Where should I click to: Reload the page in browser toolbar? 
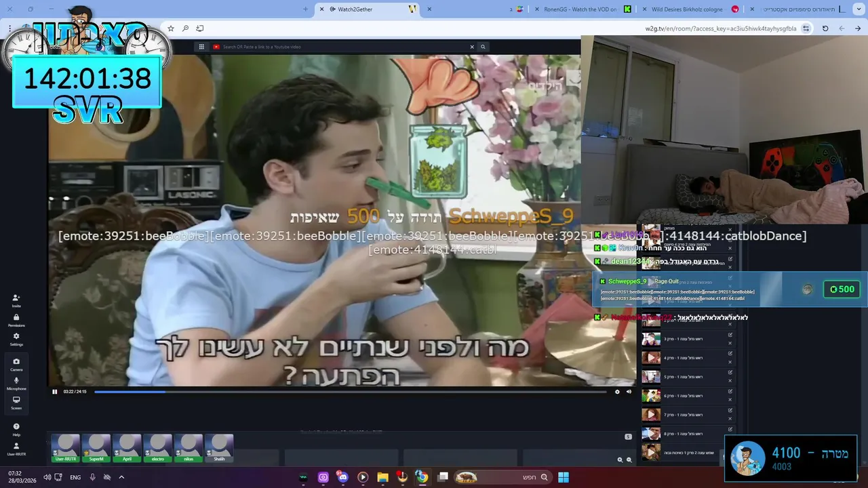[x=825, y=28]
